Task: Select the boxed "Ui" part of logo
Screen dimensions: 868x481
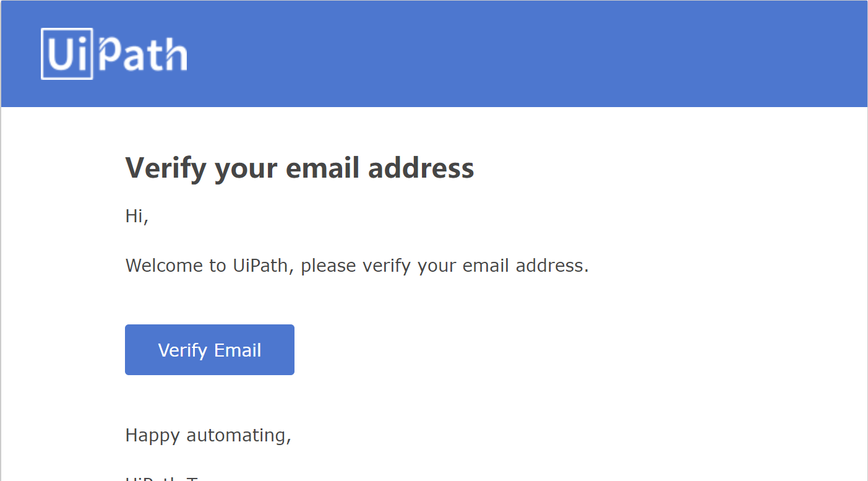Action: click(67, 54)
